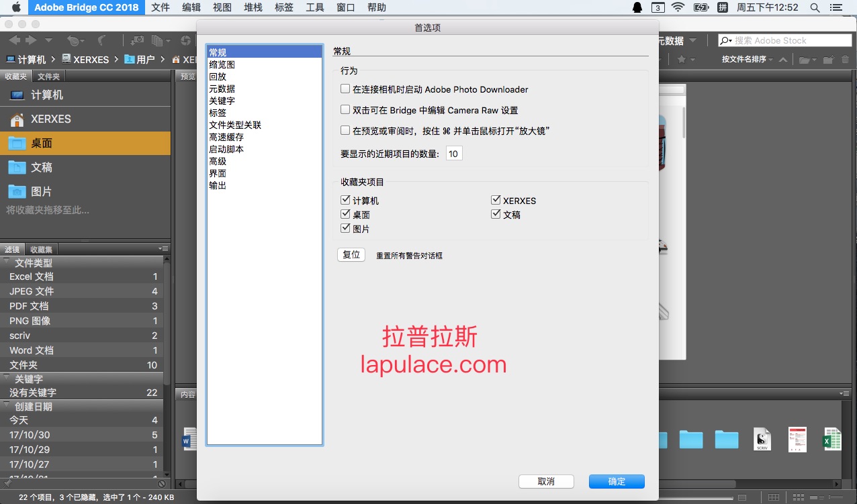
Task: Click the 确定 button
Action: 617,481
